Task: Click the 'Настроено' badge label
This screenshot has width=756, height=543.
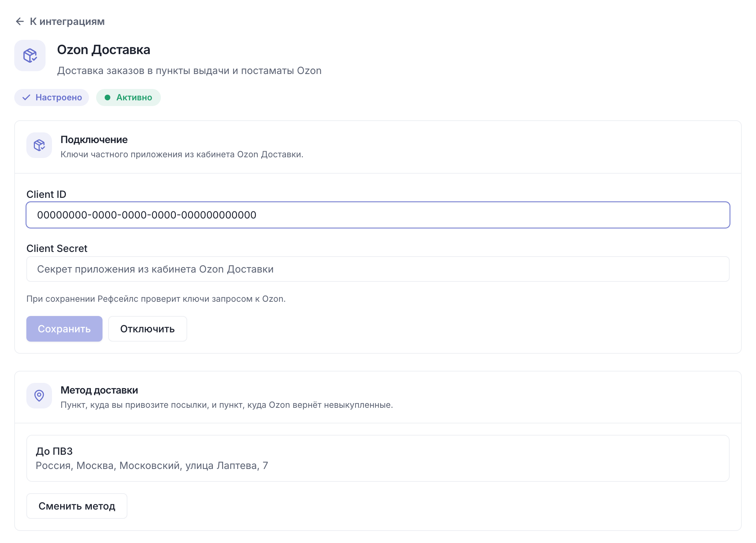Action: coord(59,97)
